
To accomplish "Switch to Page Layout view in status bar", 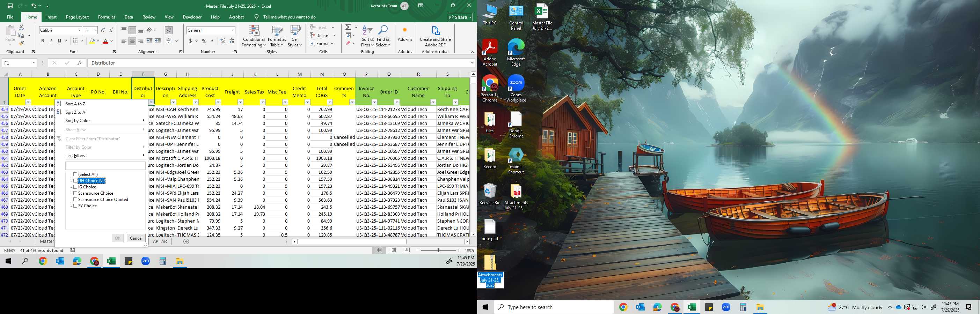I will click(x=393, y=250).
